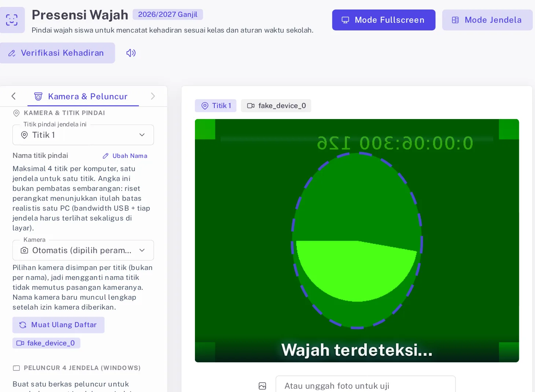
Task: Open the Titik pindai jendela ini dropdown
Action: [x=83, y=135]
